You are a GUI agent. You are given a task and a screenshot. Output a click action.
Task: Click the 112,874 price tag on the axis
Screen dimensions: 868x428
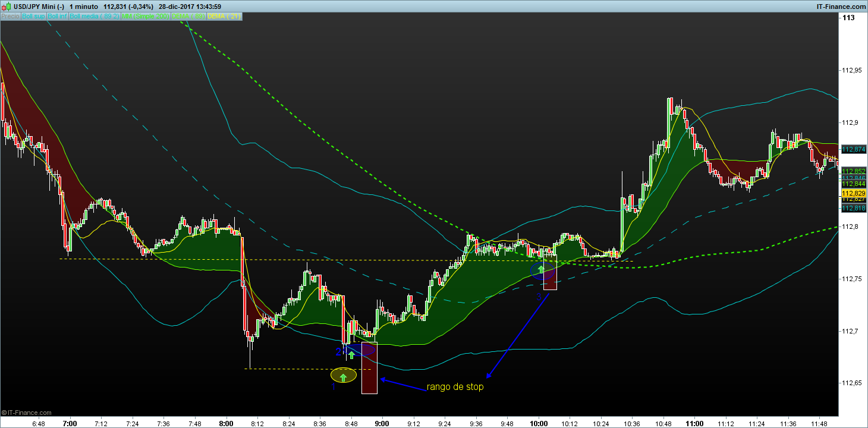(854, 149)
